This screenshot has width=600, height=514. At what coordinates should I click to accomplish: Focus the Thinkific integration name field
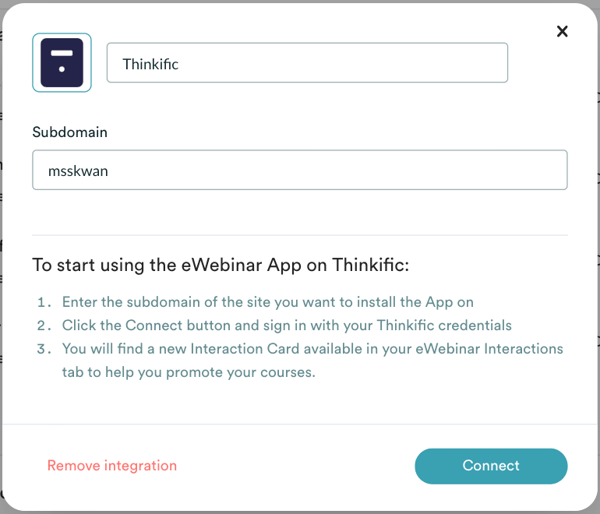pyautogui.click(x=307, y=63)
